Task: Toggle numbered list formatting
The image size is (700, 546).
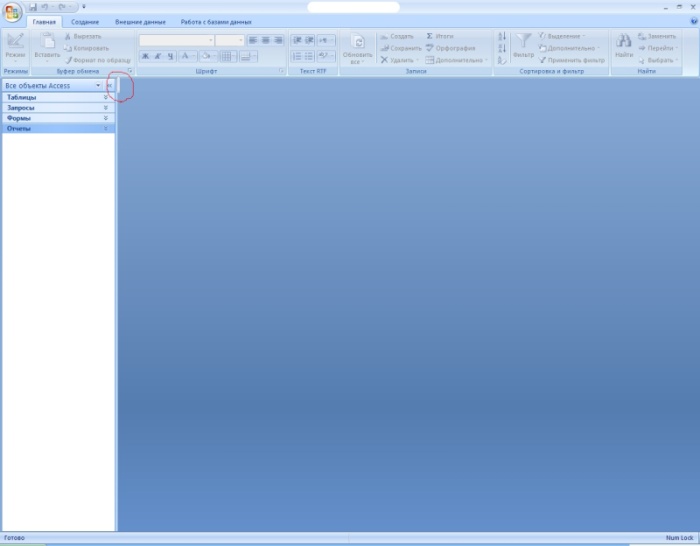Action: click(x=297, y=56)
